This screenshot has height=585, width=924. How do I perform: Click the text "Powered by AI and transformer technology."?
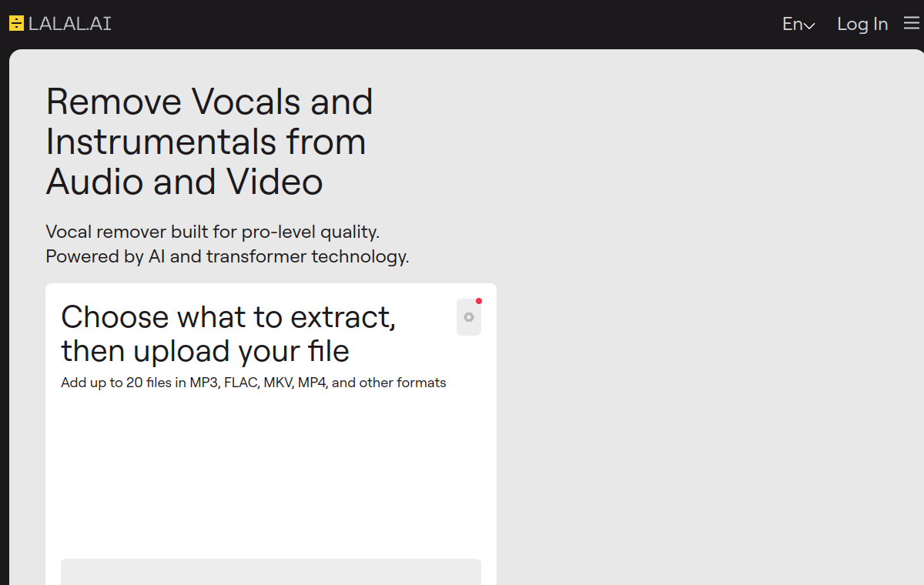click(227, 256)
